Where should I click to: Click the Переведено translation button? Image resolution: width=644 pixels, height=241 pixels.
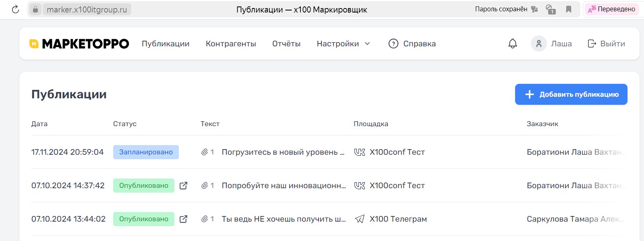(x=611, y=9)
